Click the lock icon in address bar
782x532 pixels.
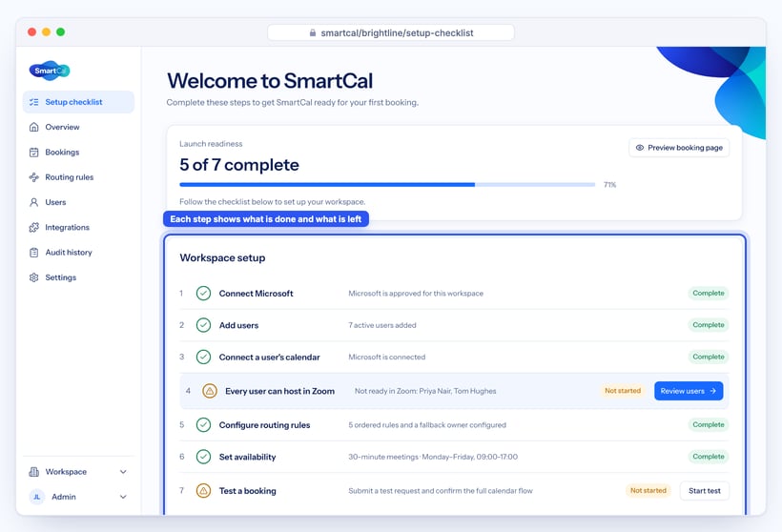coord(313,33)
